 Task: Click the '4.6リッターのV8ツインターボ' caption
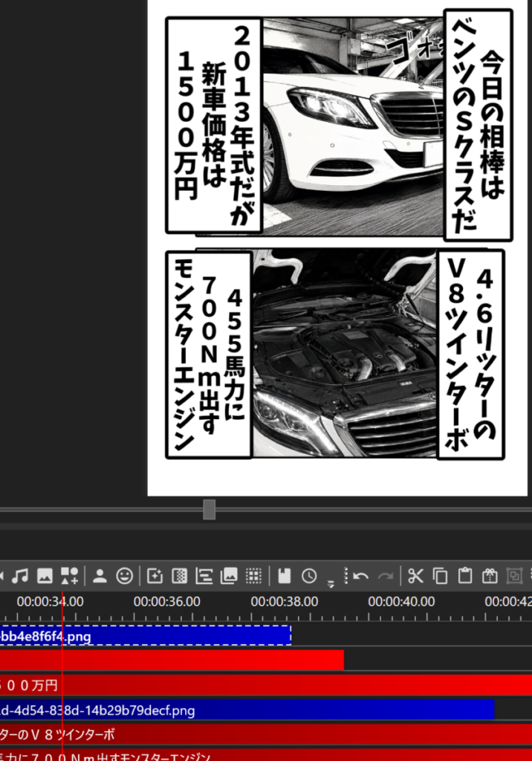pyautogui.click(x=471, y=354)
